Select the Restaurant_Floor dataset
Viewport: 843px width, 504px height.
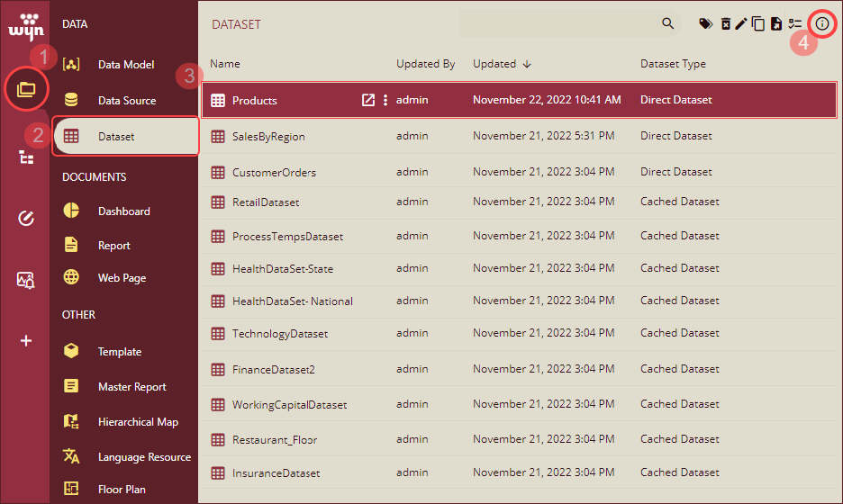(520, 439)
